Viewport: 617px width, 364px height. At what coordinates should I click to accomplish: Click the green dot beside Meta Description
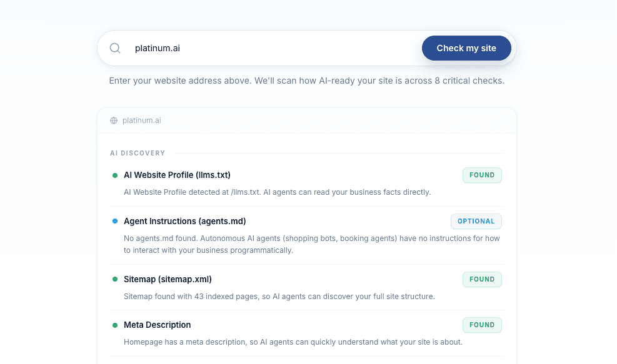[115, 325]
